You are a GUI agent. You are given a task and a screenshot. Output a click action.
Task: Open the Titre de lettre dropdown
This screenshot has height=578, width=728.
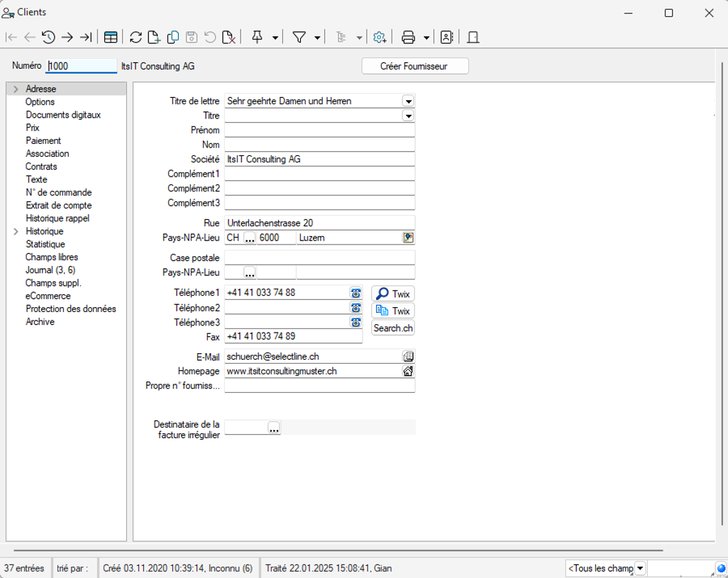(x=408, y=101)
